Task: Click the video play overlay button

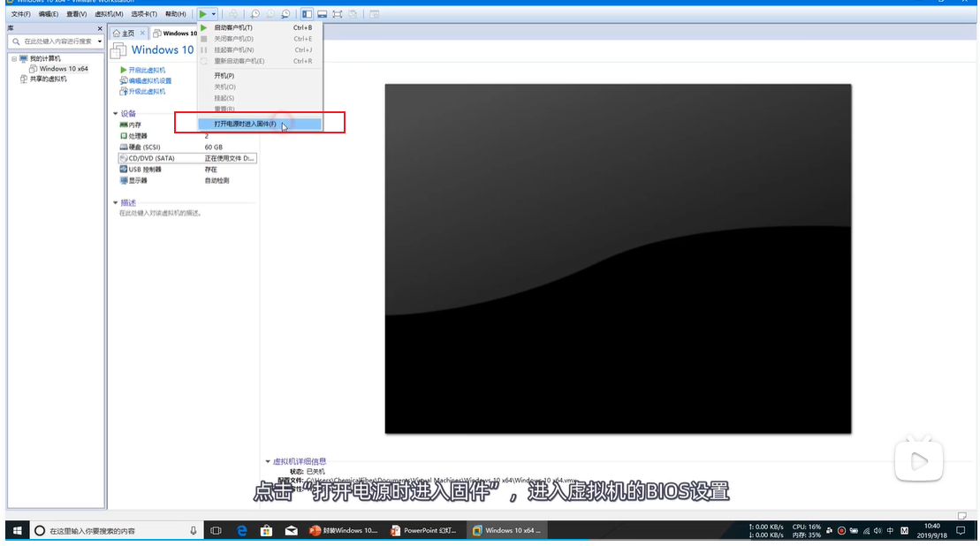Action: tap(919, 462)
